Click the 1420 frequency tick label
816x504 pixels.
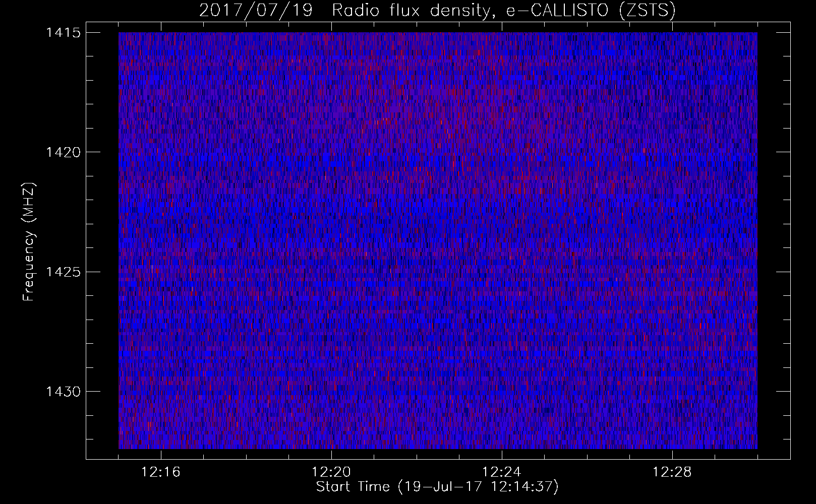pyautogui.click(x=63, y=152)
